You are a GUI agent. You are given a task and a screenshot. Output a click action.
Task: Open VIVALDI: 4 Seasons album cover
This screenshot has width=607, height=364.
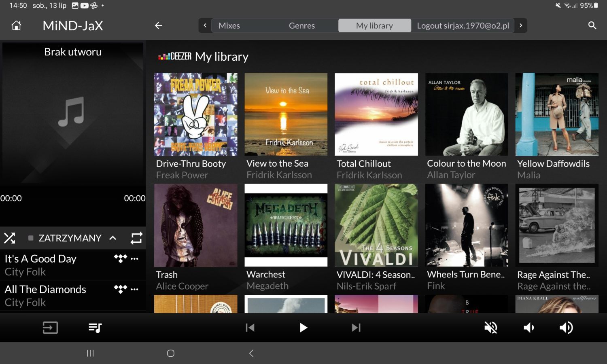click(376, 225)
